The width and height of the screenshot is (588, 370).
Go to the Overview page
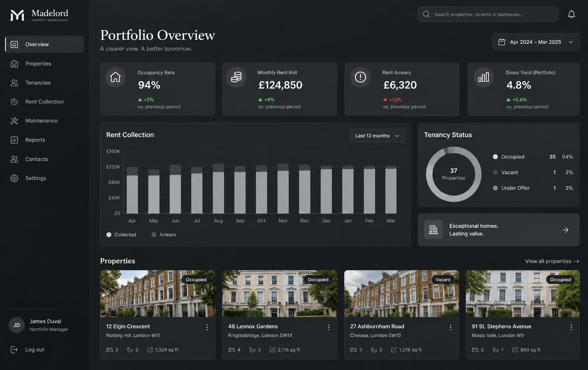pos(44,44)
